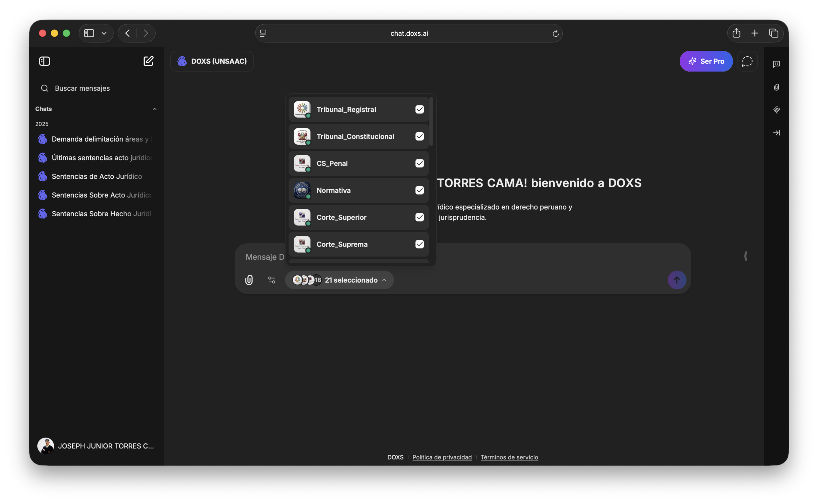This screenshot has height=504, width=818.
Task: Open the temporary chat dashed-circle icon
Action: point(747,61)
